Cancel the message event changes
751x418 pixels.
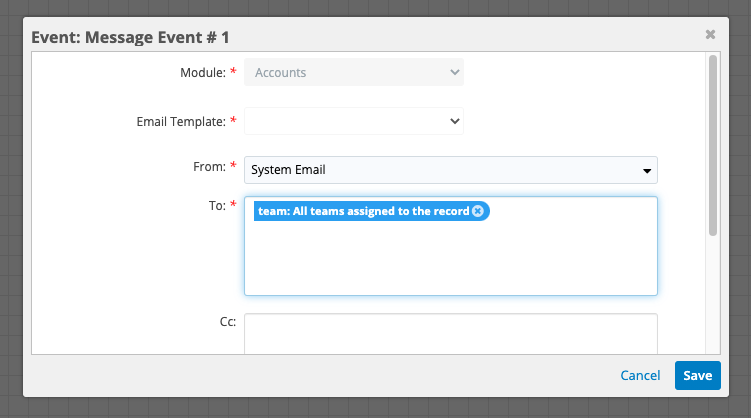[x=640, y=375]
